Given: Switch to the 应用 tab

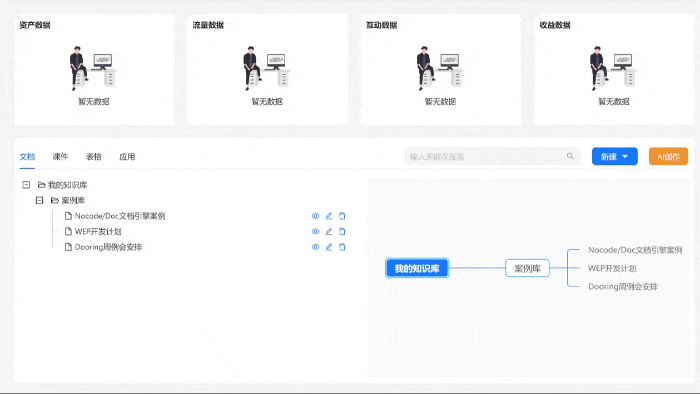Looking at the screenshot, I should tap(127, 157).
